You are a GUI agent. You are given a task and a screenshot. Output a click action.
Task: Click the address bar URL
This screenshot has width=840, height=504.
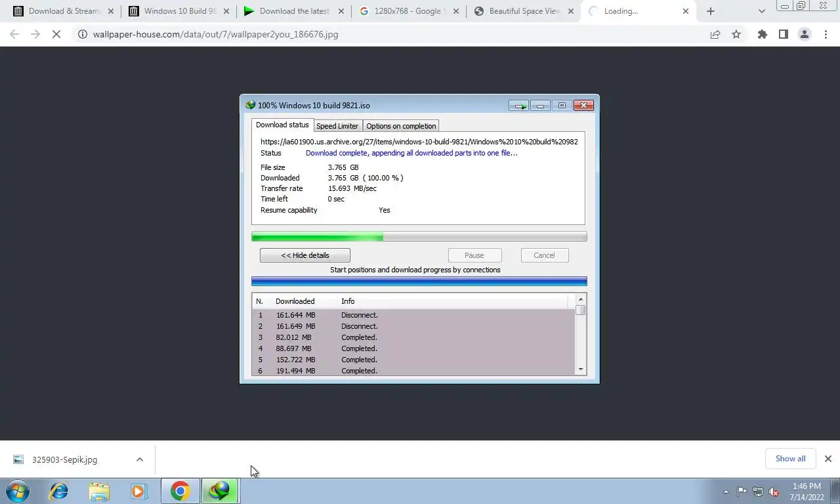pos(215,34)
